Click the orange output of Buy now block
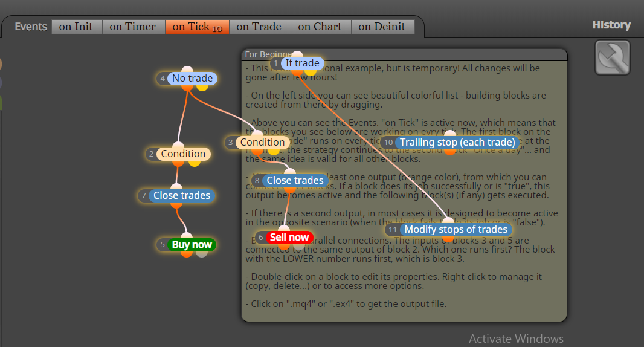The width and height of the screenshot is (644, 347). coord(187,253)
